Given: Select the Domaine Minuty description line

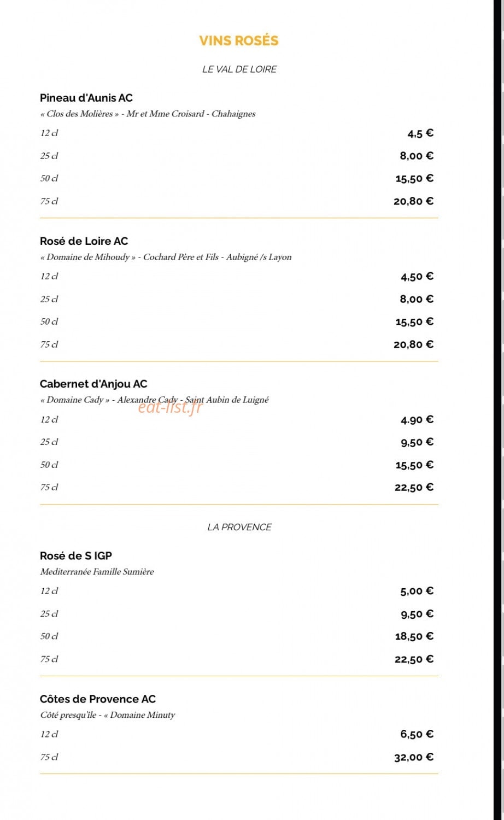Looking at the screenshot, I should [x=108, y=715].
